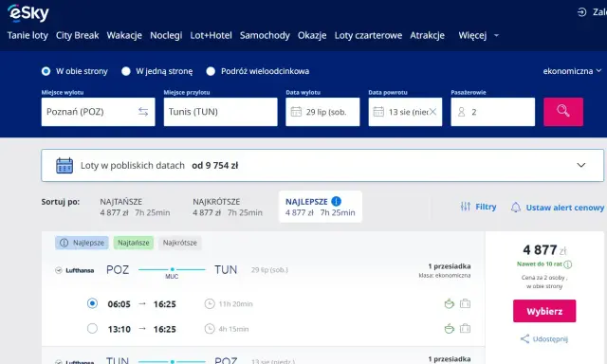Viewport: 607px width, 364px height.
Task: Click meal icon on 06:05 flight row
Action: (449, 303)
